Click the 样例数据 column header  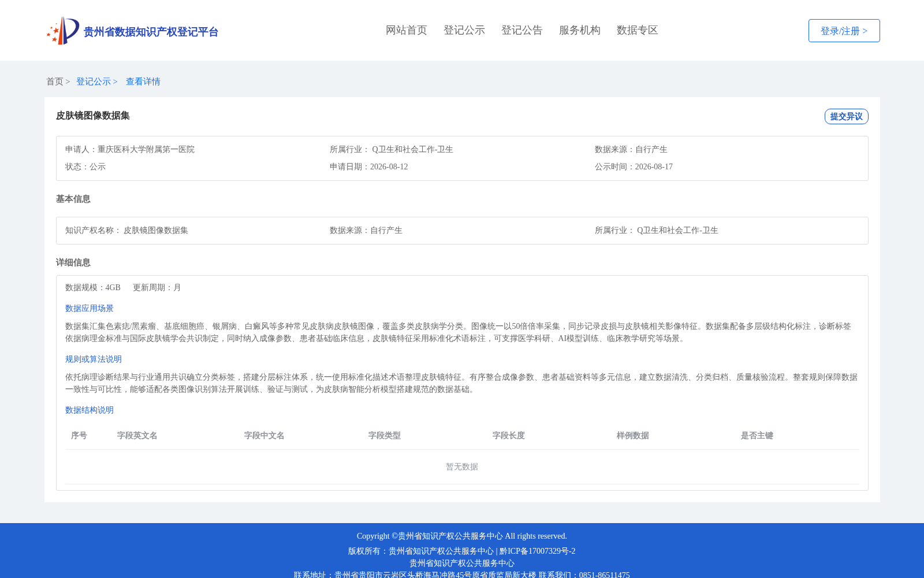[x=633, y=435]
